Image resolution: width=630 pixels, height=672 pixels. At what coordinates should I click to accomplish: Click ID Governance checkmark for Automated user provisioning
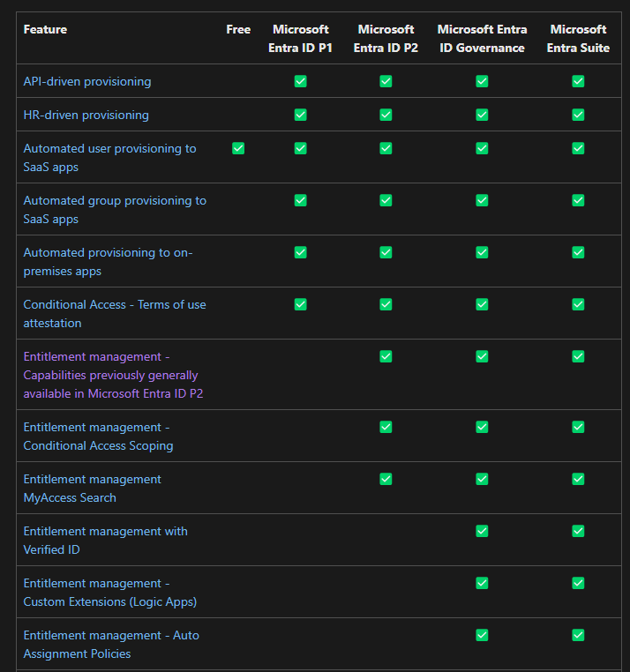[482, 148]
